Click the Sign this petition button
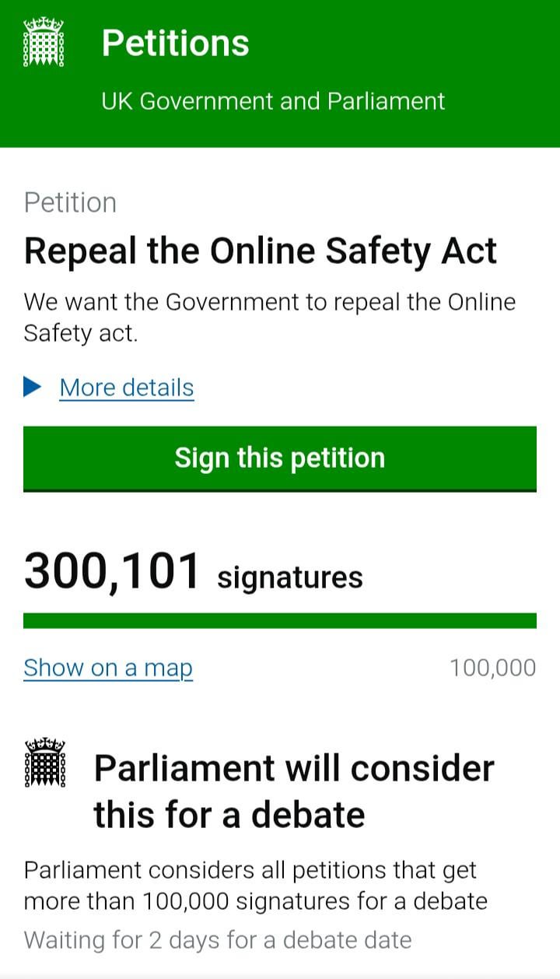The image size is (560, 979). pyautogui.click(x=280, y=458)
